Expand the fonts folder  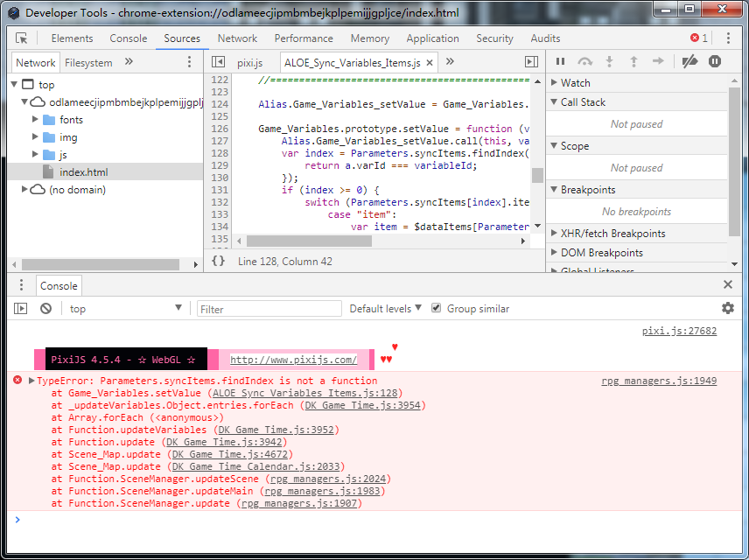35,119
